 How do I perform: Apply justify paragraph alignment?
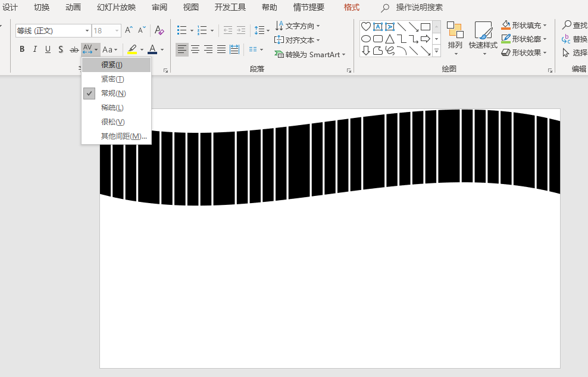[x=221, y=49]
